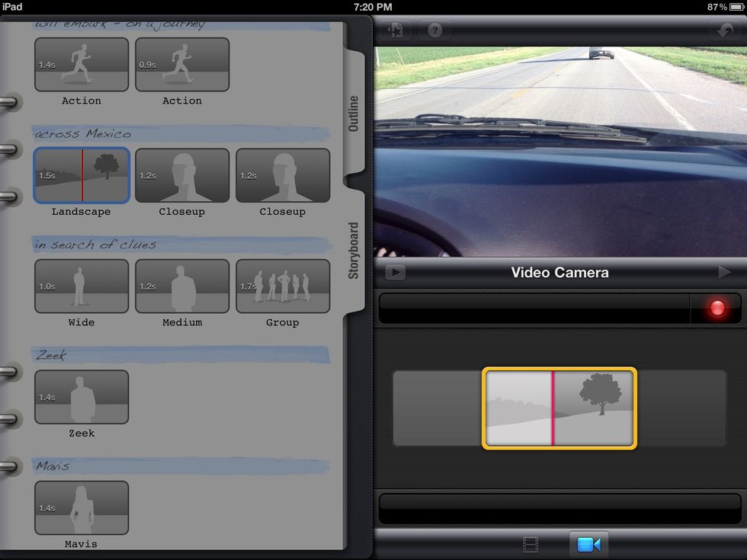
Task: Select the Storyboard tab
Action: click(x=354, y=250)
